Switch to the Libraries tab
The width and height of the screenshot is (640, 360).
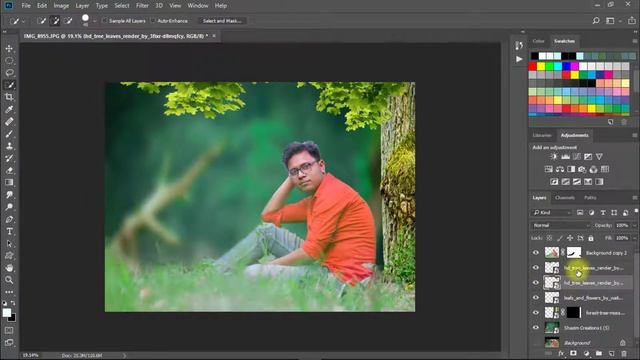[x=542, y=135]
